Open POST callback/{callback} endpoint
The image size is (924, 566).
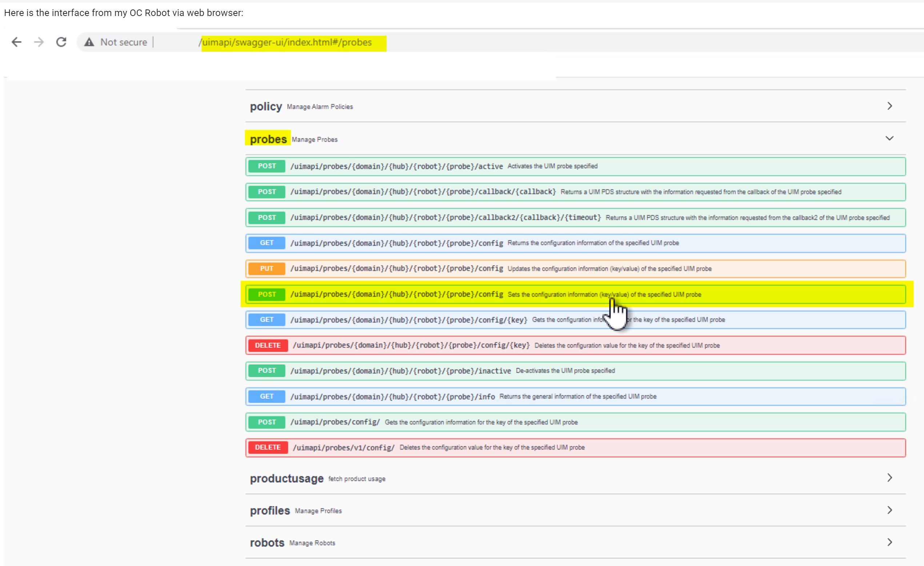coord(423,192)
